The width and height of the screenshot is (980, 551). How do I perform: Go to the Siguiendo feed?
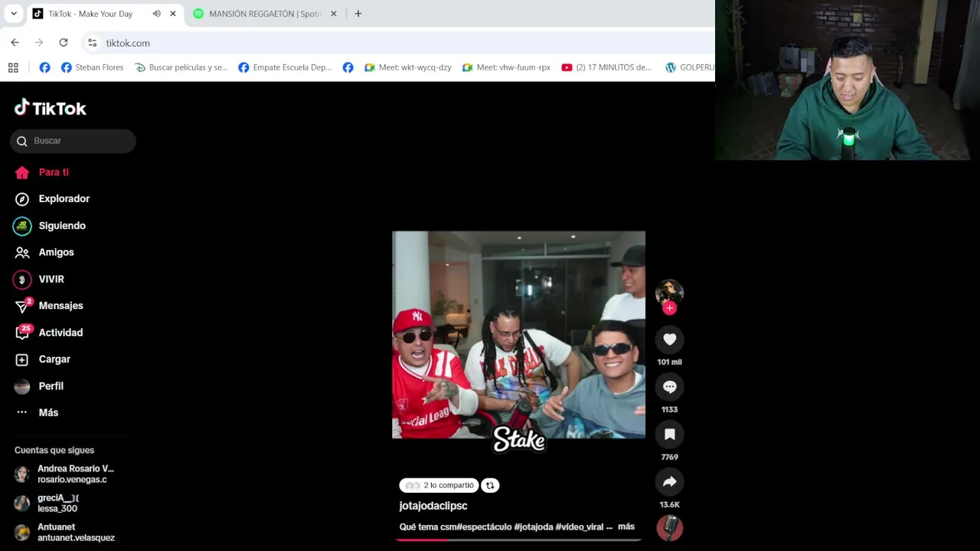[x=50, y=226]
